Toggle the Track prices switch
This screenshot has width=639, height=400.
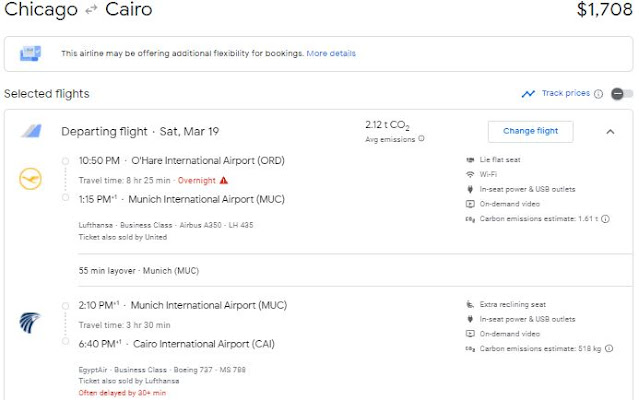[x=622, y=94]
